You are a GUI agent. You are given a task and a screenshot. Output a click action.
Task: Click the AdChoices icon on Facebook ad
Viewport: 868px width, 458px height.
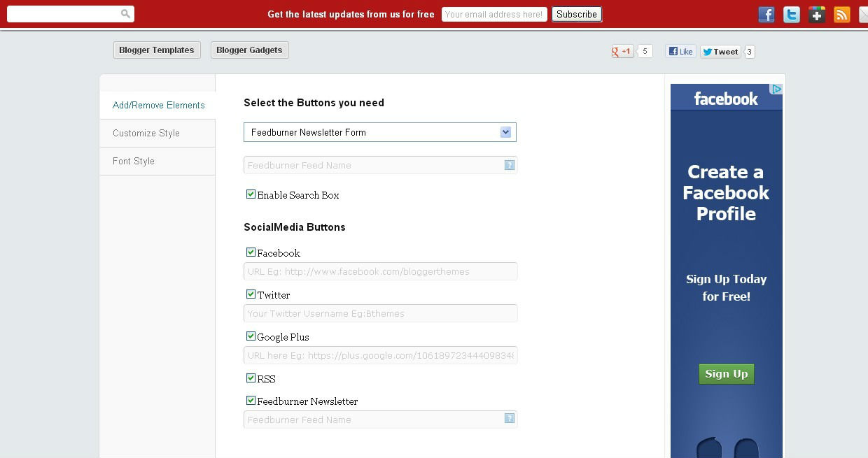tap(776, 90)
